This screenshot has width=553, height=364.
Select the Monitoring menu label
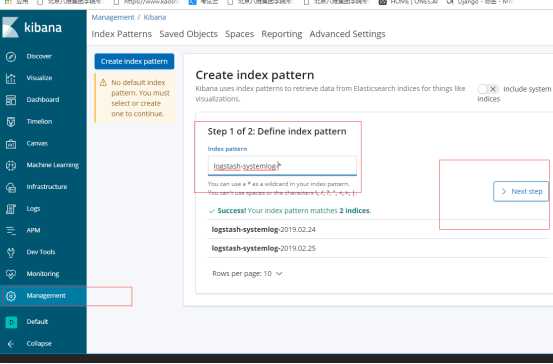click(43, 274)
